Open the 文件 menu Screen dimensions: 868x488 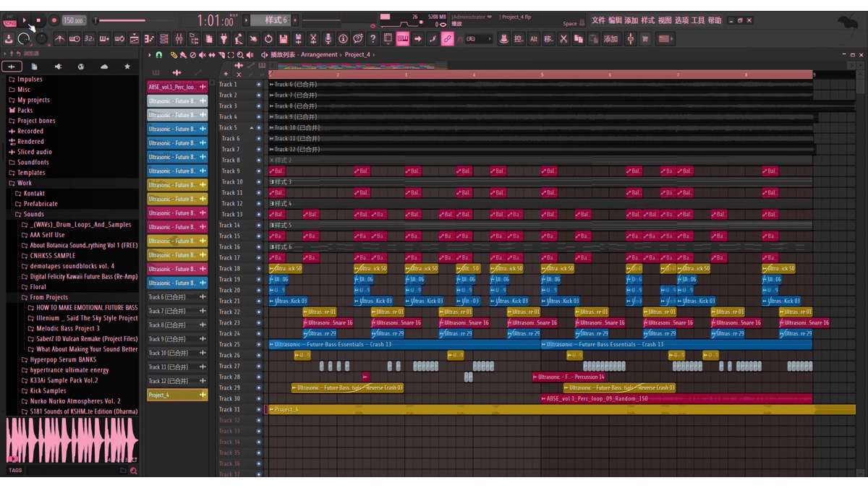tap(597, 20)
